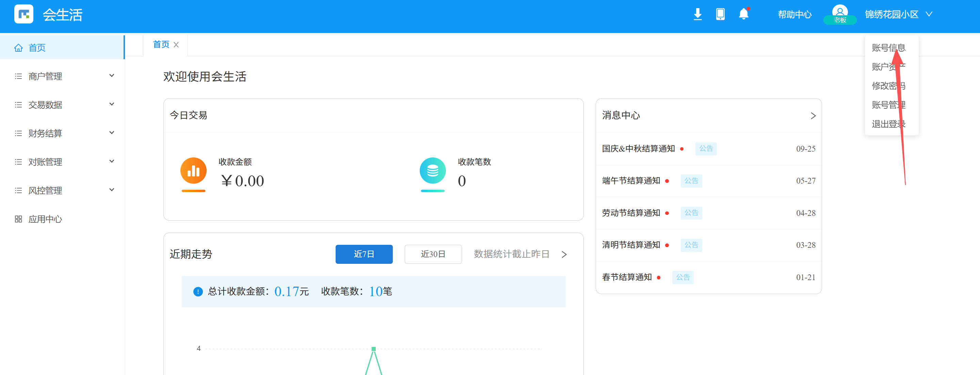
Task: Select the 首页 home icon in sidebar
Action: pos(18,48)
